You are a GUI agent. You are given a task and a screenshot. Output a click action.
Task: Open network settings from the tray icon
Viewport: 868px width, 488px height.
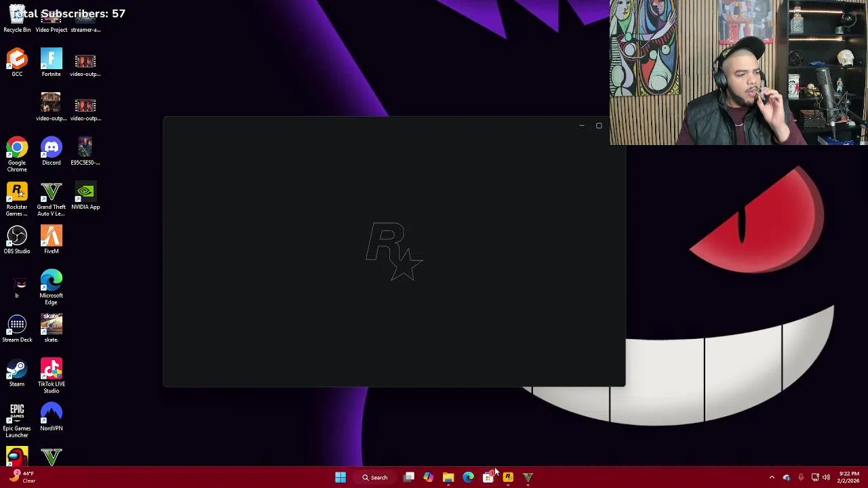pyautogui.click(x=815, y=477)
